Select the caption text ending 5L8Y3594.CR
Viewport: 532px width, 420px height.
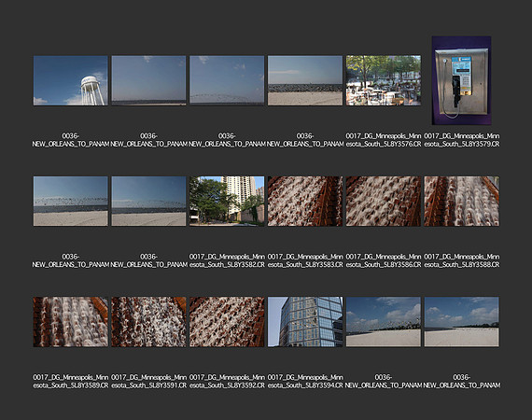click(305, 382)
